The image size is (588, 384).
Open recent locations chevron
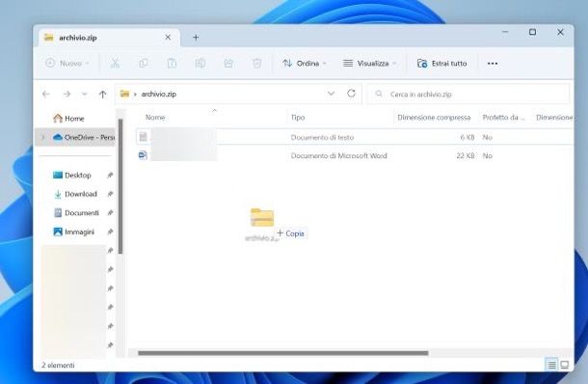[85, 94]
